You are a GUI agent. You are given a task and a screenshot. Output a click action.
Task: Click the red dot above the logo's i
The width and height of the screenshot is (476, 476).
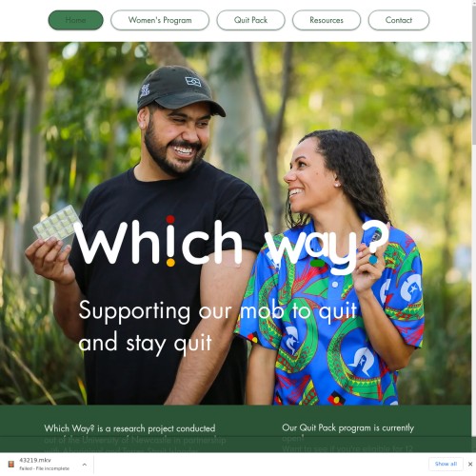(x=170, y=219)
